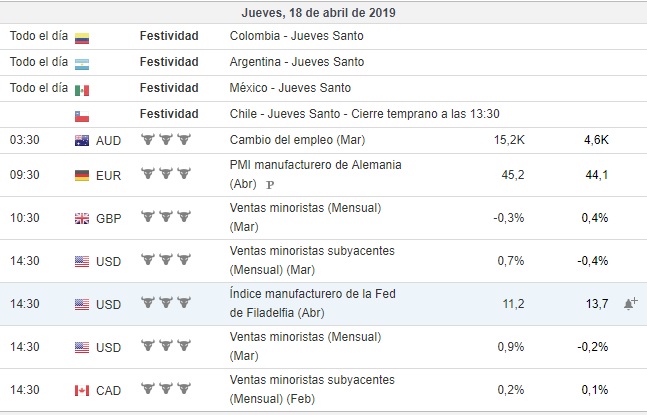
Task: Click the preliminary P icon after (Abr)
Action: (270, 185)
